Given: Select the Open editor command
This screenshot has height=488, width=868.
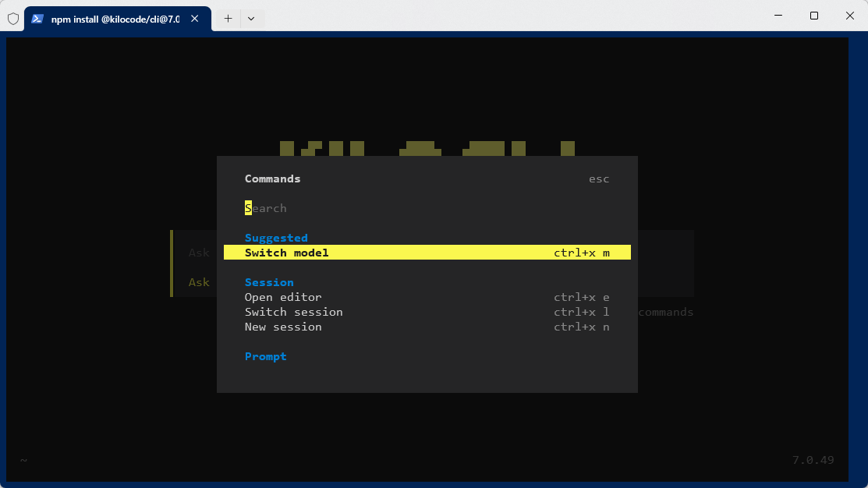Looking at the screenshot, I should pos(283,297).
